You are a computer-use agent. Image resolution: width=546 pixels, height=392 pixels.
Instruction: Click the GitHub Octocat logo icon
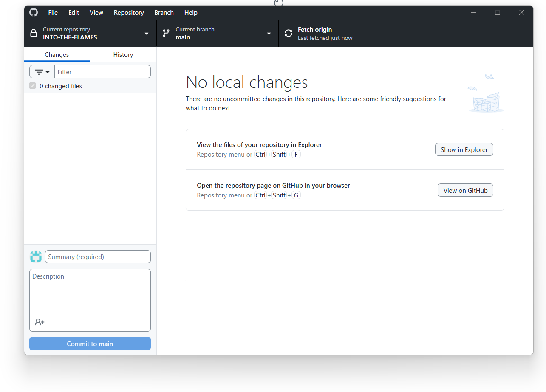coord(34,12)
